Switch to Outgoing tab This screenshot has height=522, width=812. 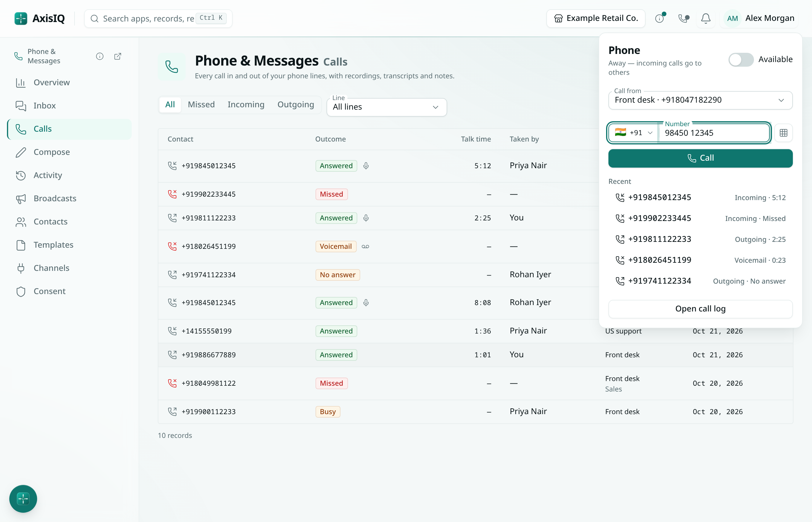(296, 104)
